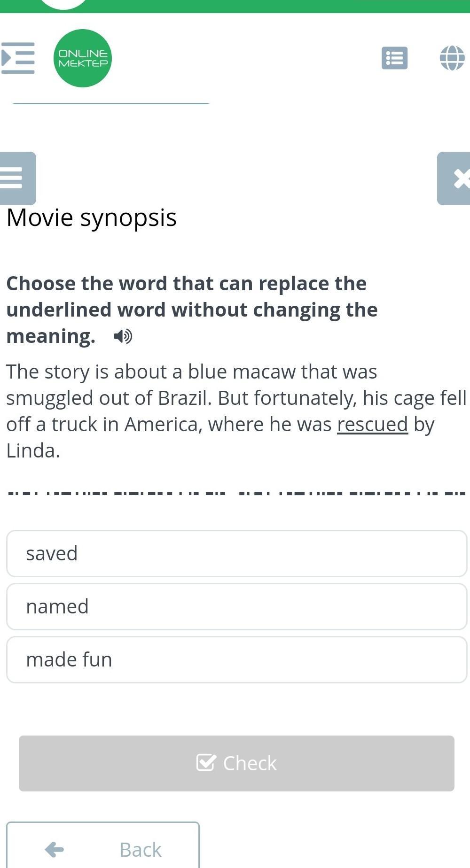The height and width of the screenshot is (868, 470).
Task: Click the green top header bar
Action: (x=282, y=6)
